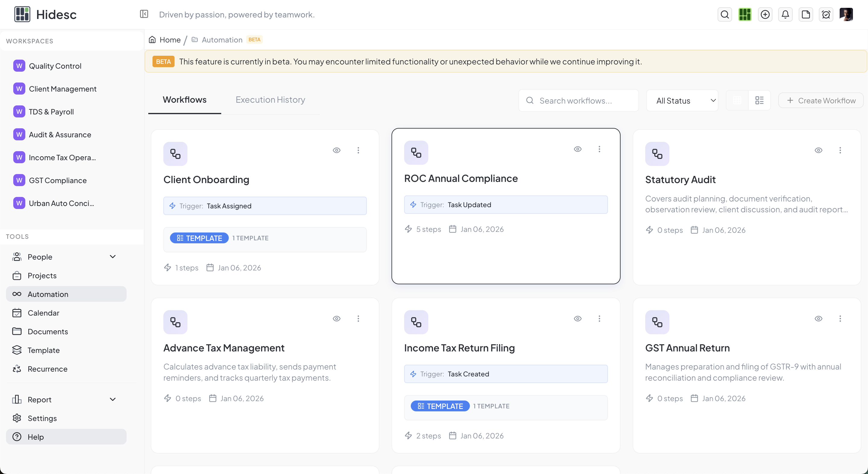Screen dimensions: 868x474
Task: Open the notifications bell
Action: [785, 14]
